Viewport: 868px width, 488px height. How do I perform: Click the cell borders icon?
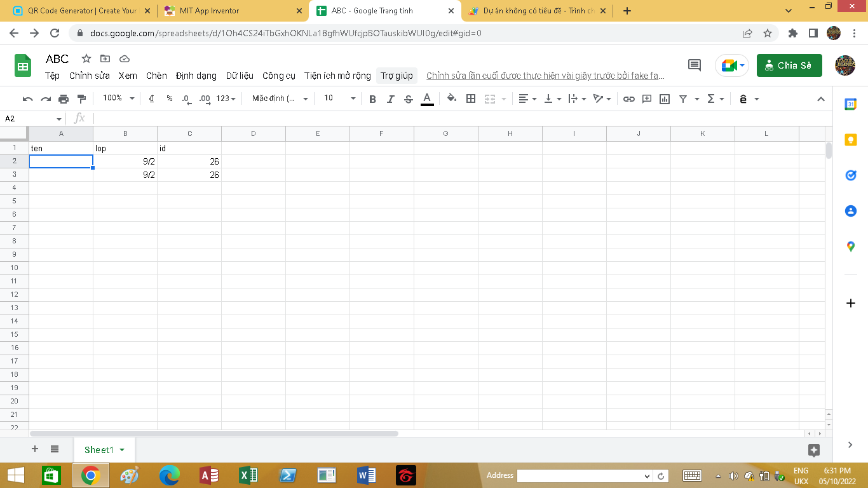click(471, 98)
